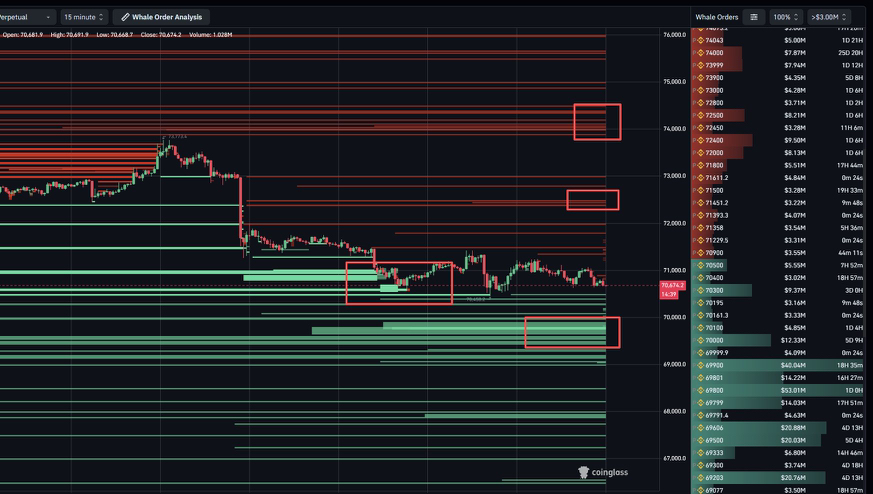Expand the Perpetual contract type dropdown

pos(26,17)
